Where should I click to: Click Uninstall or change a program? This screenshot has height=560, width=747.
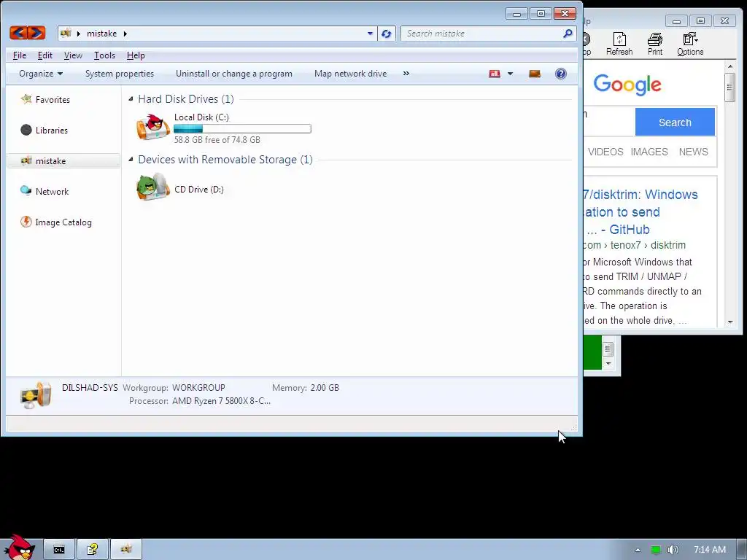(x=234, y=74)
